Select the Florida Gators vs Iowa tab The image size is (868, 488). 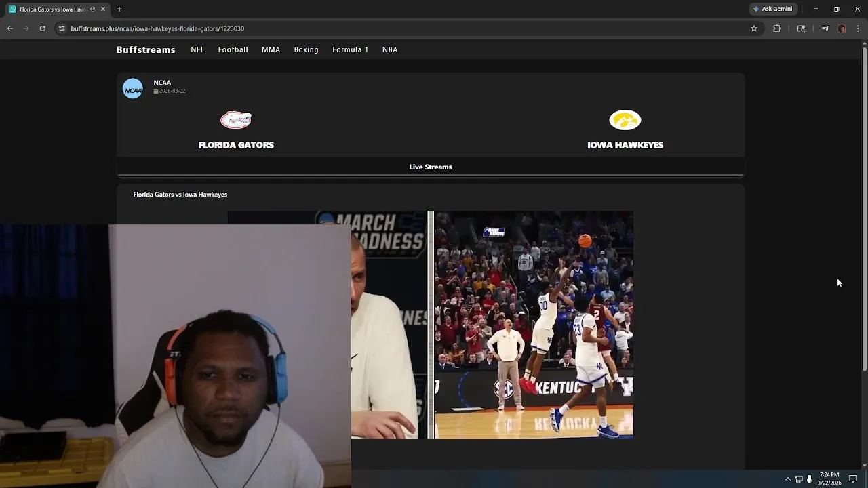coord(58,9)
